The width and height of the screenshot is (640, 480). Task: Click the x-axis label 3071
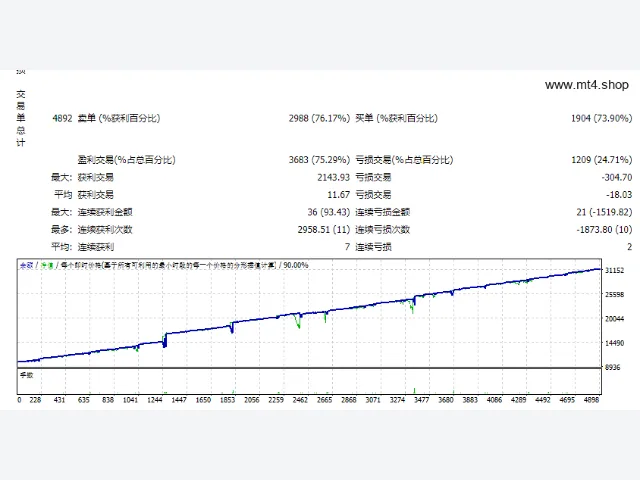373,400
